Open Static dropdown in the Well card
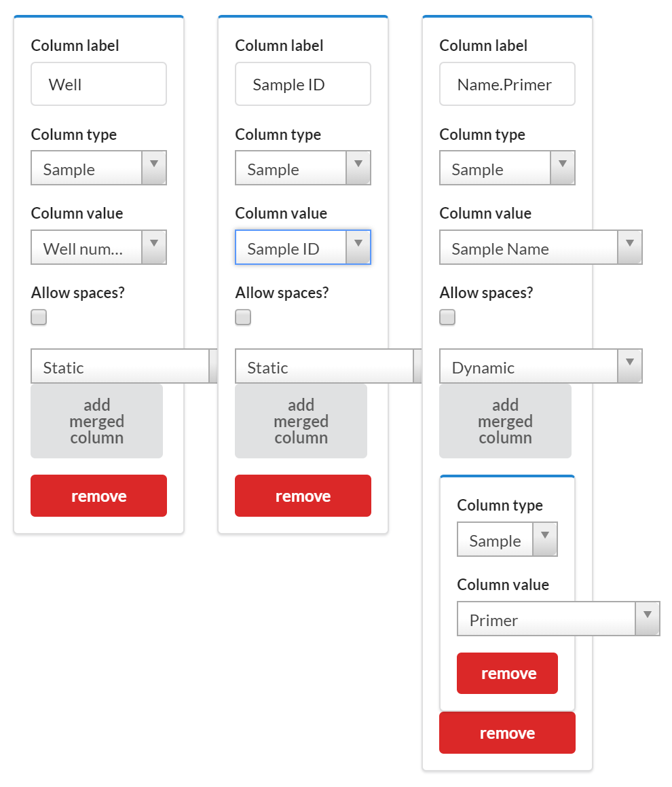The height and width of the screenshot is (787, 672). pyautogui.click(x=122, y=367)
